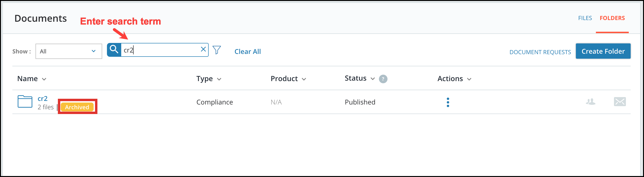
Task: Click the Clear All link
Action: (247, 52)
